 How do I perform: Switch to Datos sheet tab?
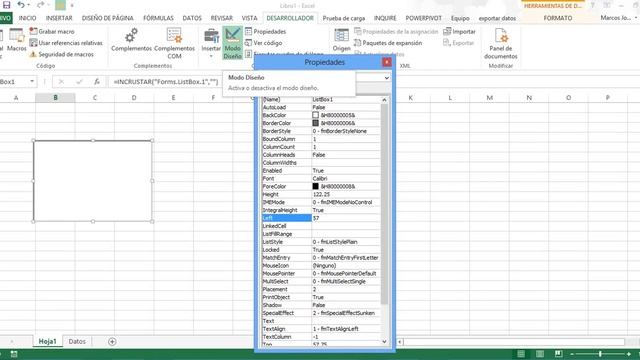[77, 341]
